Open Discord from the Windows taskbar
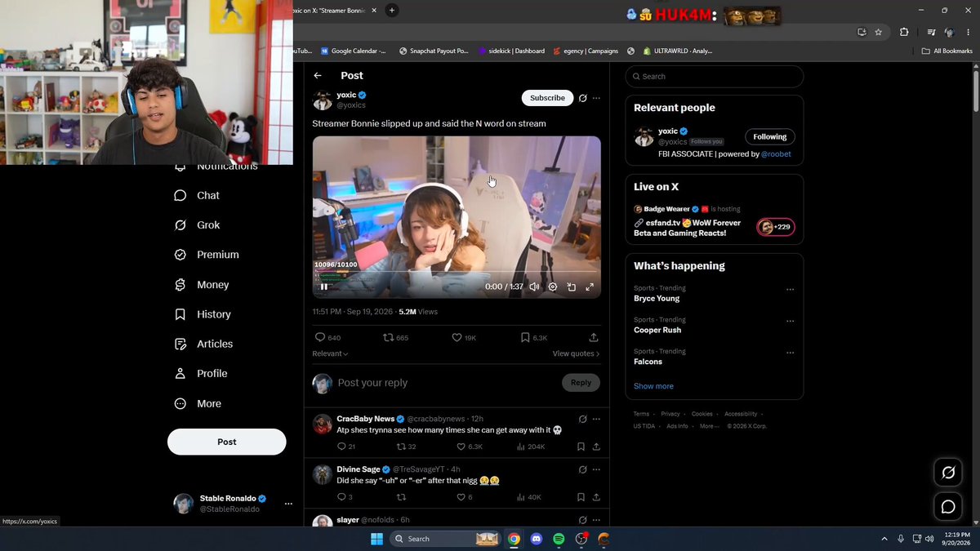Screen dimensions: 980x551 537,539
